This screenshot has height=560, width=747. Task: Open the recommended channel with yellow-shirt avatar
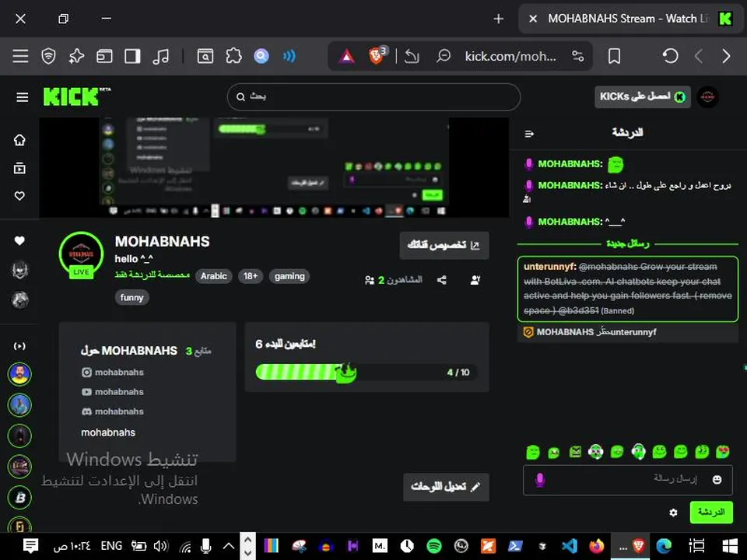[19, 374]
